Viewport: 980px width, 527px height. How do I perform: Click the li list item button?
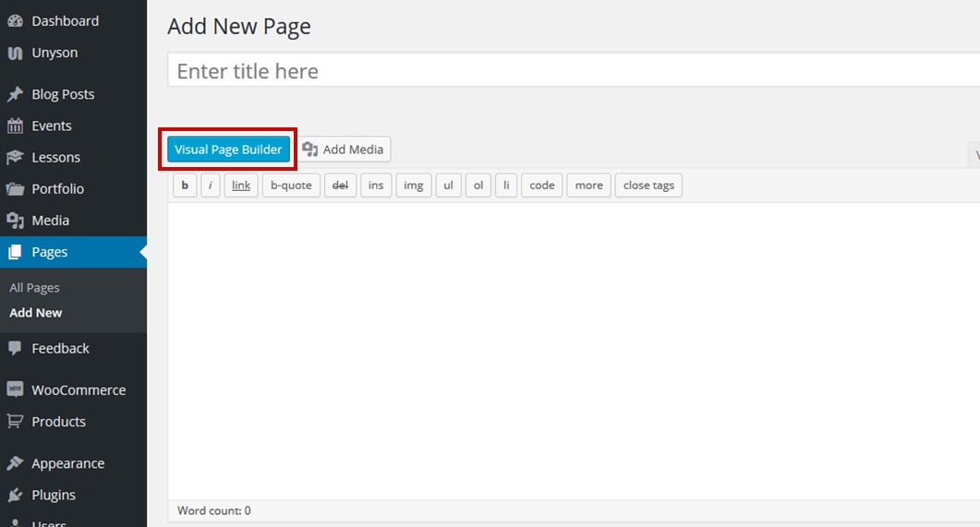(506, 186)
